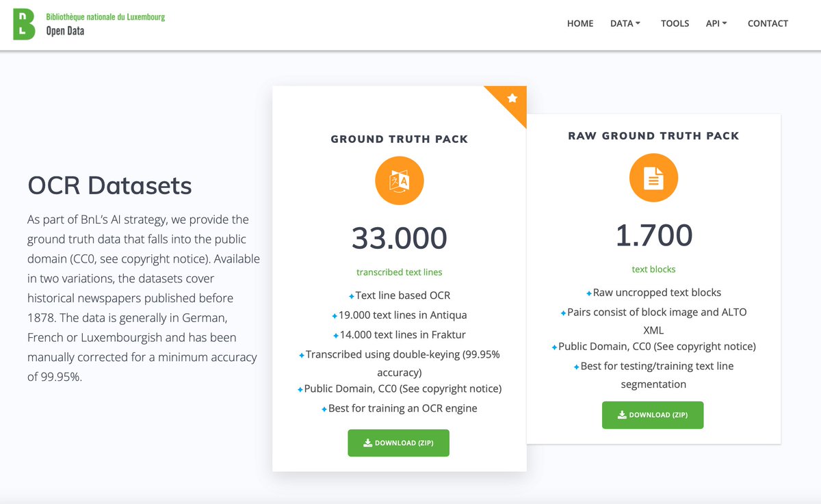Click 'Raw uncropped text blocks' bullet

[x=653, y=292]
